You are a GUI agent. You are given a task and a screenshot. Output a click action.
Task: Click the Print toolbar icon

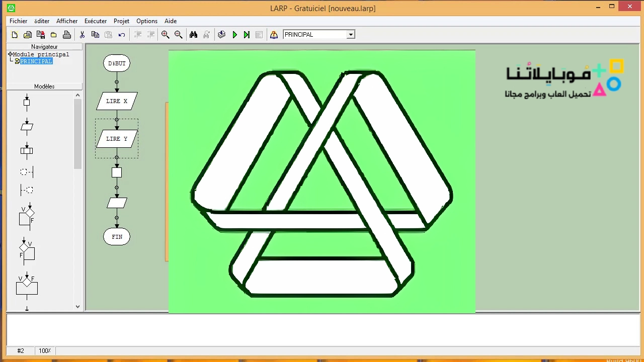tap(67, 35)
